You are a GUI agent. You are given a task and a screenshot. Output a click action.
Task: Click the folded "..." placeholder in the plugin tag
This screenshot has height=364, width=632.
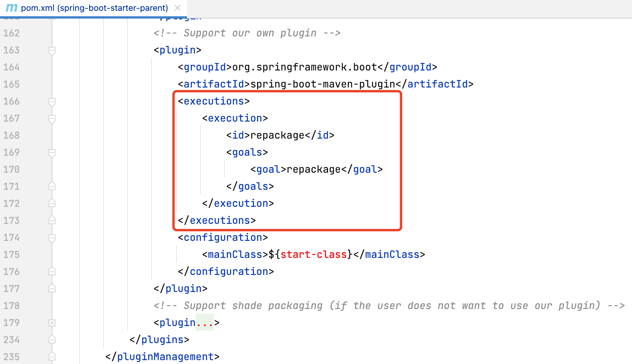click(205, 323)
